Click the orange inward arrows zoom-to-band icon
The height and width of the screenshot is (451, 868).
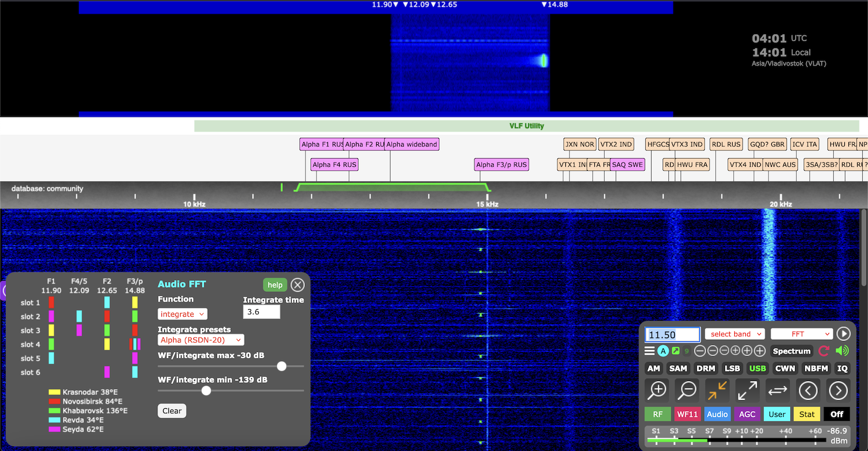pyautogui.click(x=718, y=390)
